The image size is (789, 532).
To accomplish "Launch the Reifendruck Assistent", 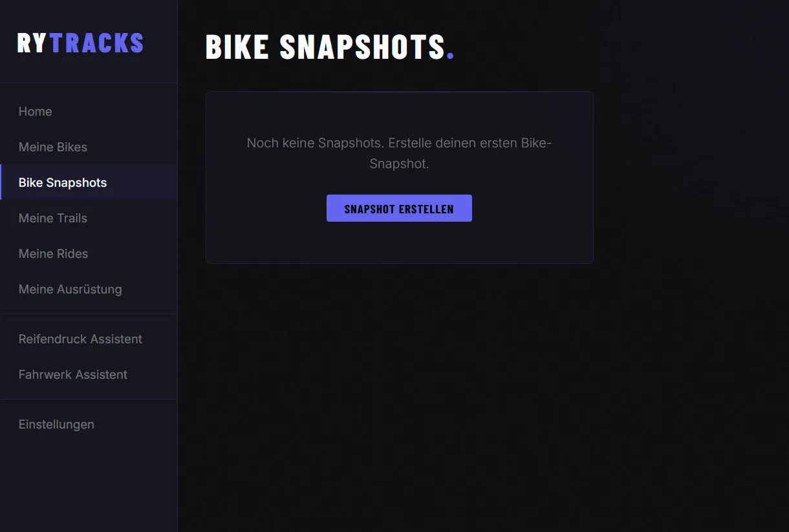I will tap(80, 339).
